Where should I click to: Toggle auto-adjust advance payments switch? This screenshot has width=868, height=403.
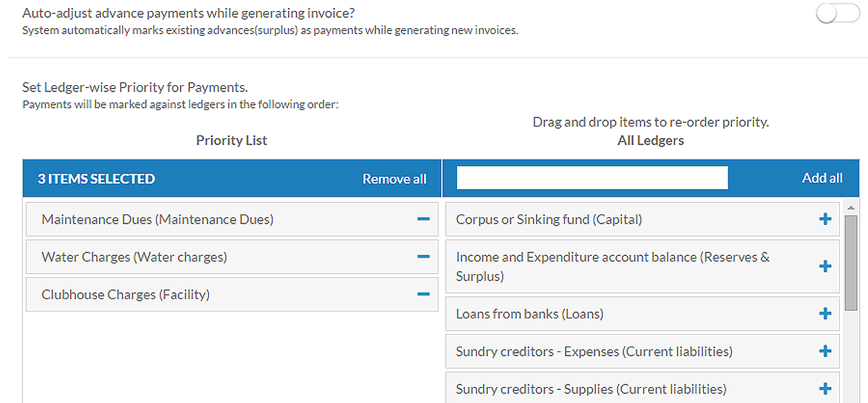click(x=838, y=13)
